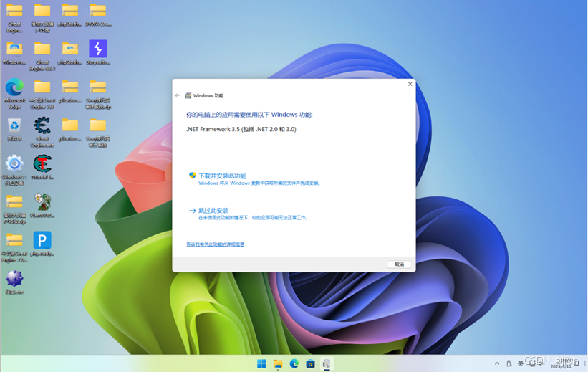This screenshot has height=372, width=588.
Task: Open the Seay源代码审计系统.zip archive
Action: point(98,95)
